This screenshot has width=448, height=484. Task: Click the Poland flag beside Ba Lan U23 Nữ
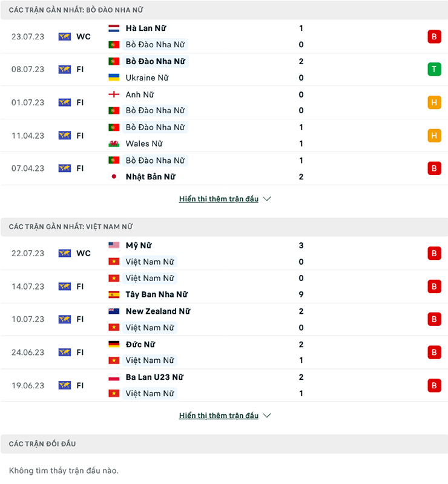114,377
